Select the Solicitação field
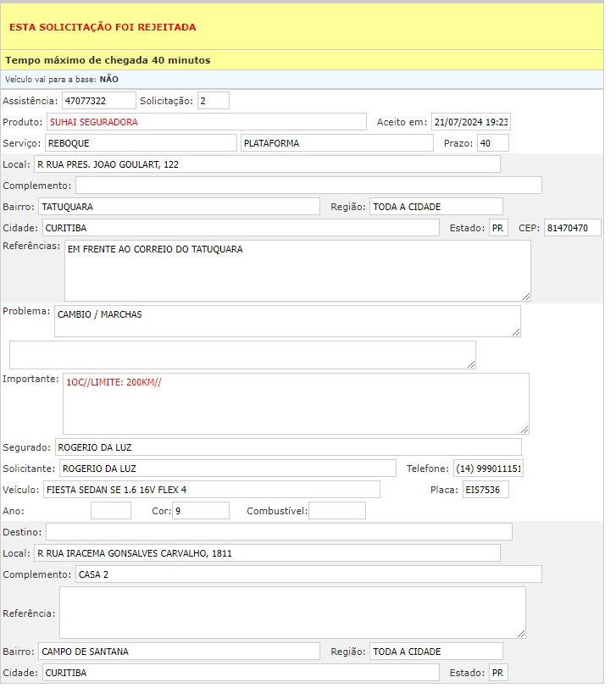Screen dimensions: 616x699 tap(214, 101)
